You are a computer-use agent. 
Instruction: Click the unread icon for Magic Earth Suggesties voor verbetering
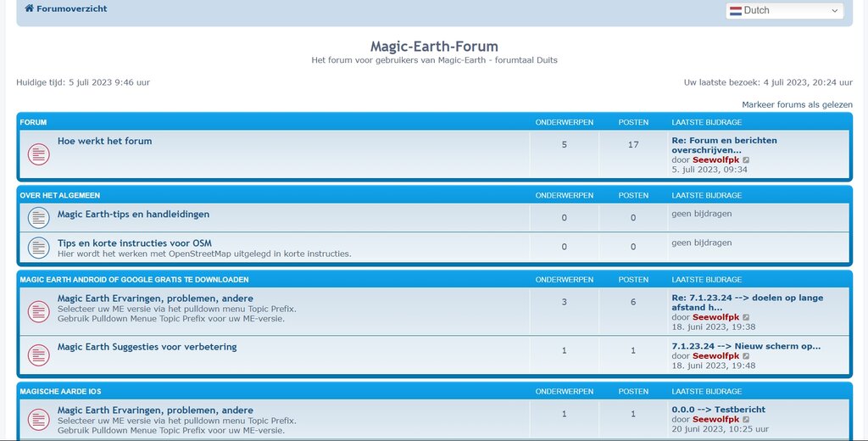38,354
